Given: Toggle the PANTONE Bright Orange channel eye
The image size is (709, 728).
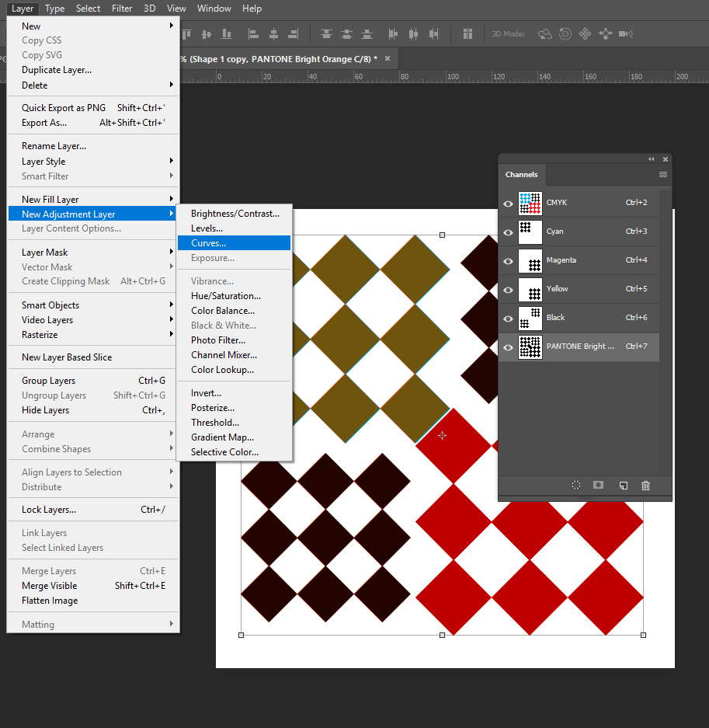Looking at the screenshot, I should tap(508, 347).
